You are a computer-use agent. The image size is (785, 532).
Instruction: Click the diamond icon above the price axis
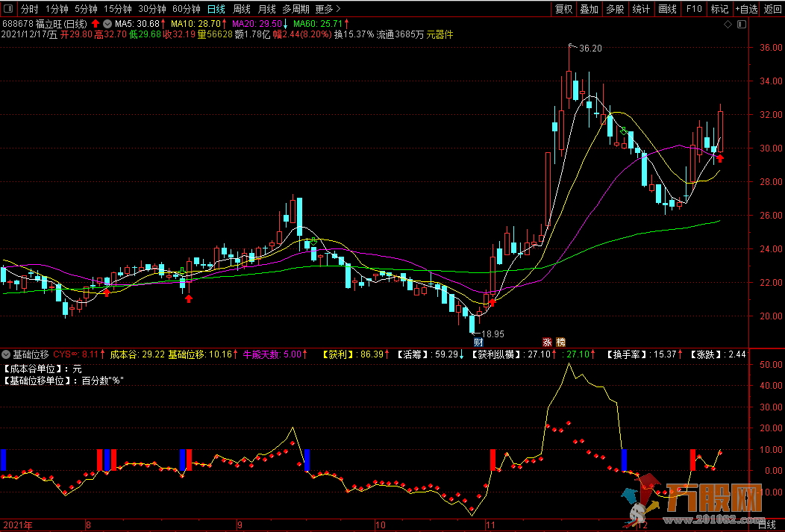click(728, 24)
